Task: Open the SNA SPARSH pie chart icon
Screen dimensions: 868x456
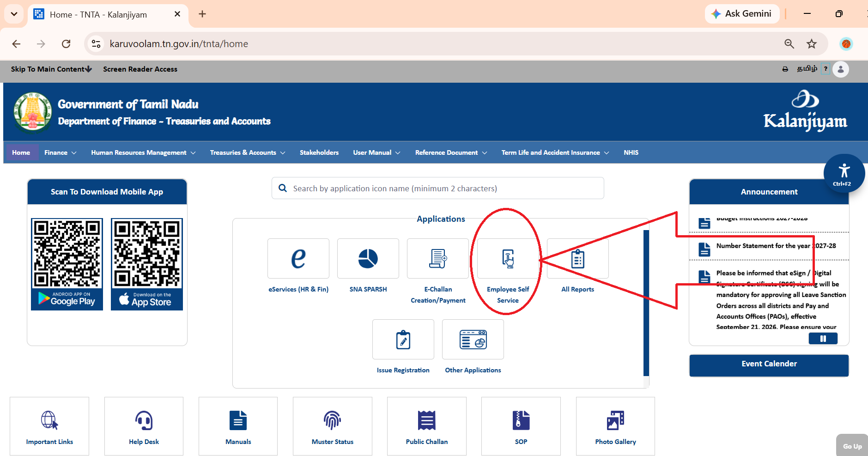Action: click(368, 258)
